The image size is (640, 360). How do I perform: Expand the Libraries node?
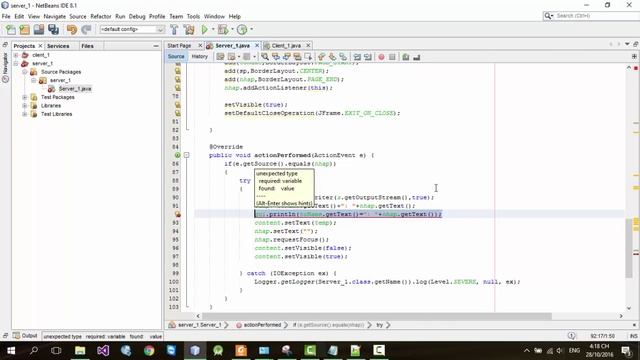click(x=24, y=106)
